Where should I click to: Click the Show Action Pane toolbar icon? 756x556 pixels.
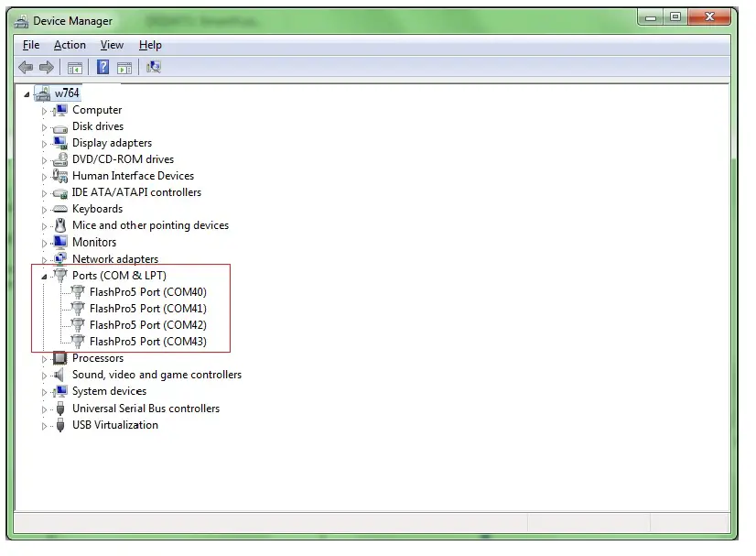click(x=124, y=66)
